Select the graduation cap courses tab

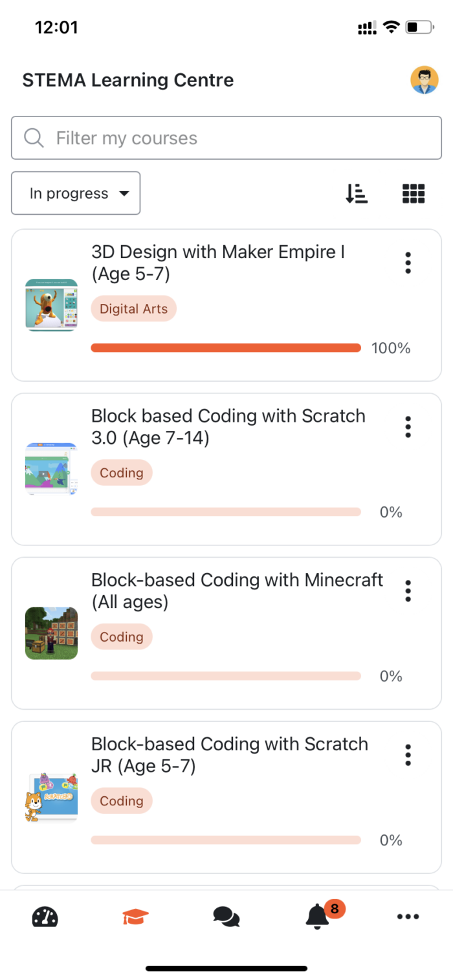point(136,917)
